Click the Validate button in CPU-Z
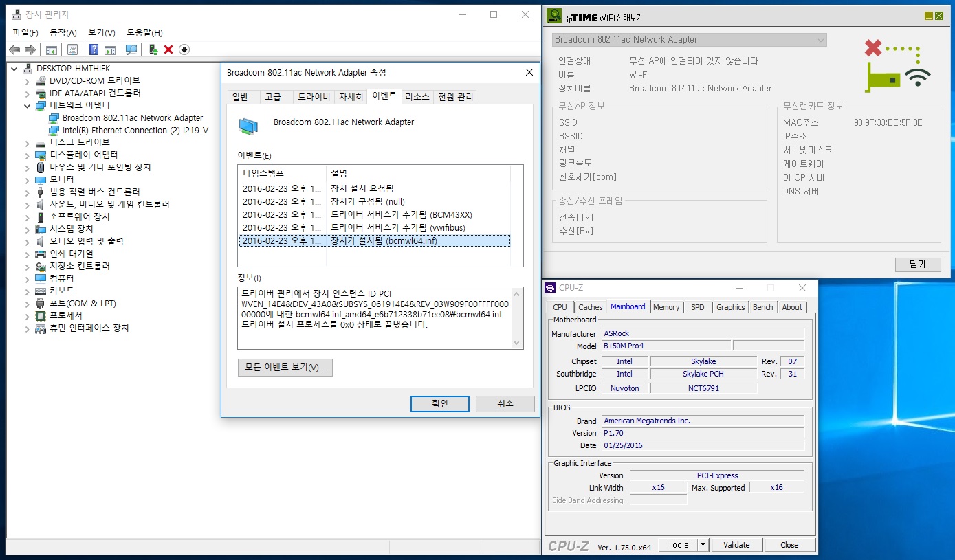This screenshot has height=560, width=955. pyautogui.click(x=736, y=545)
